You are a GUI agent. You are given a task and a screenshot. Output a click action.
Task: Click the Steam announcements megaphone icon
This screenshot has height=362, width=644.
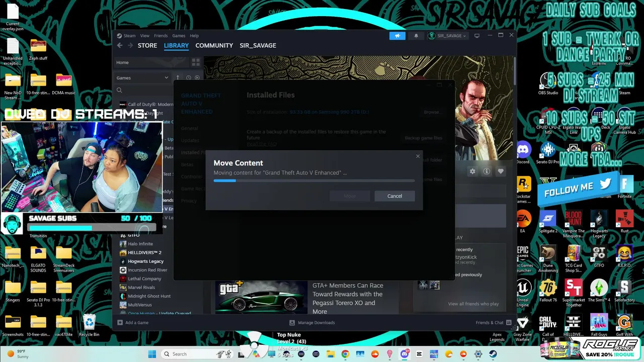click(x=397, y=36)
